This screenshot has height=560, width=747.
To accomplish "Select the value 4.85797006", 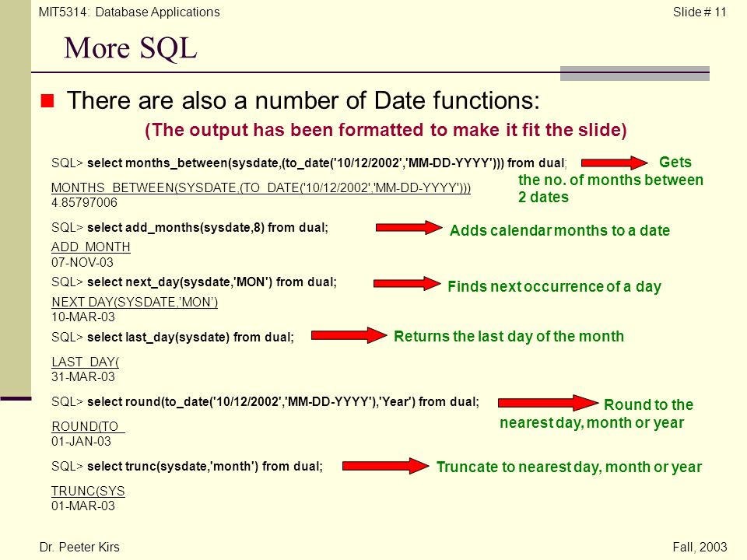I will point(84,202).
